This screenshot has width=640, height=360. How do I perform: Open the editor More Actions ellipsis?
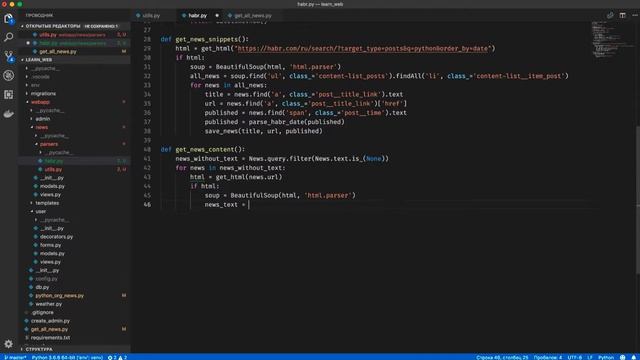(x=635, y=15)
